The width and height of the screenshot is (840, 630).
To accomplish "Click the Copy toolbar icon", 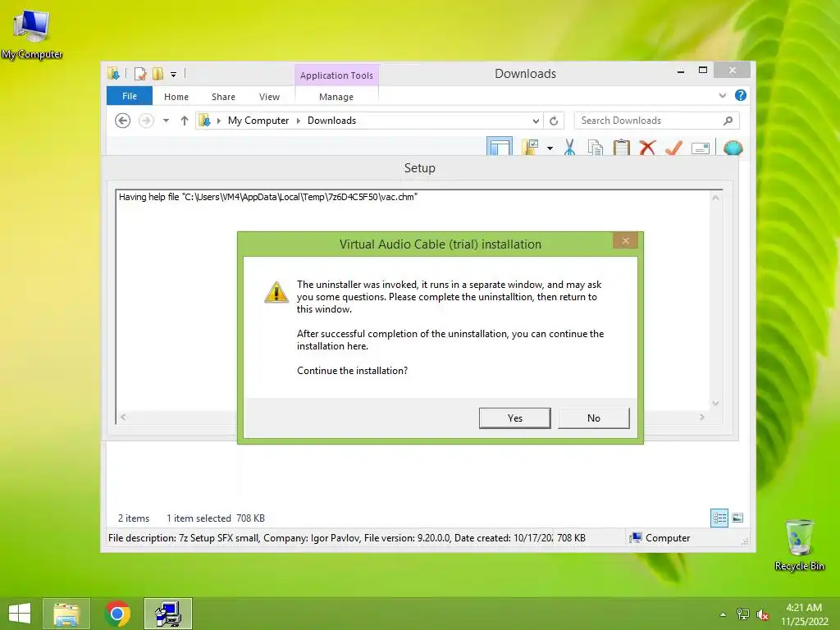I will pyautogui.click(x=596, y=148).
